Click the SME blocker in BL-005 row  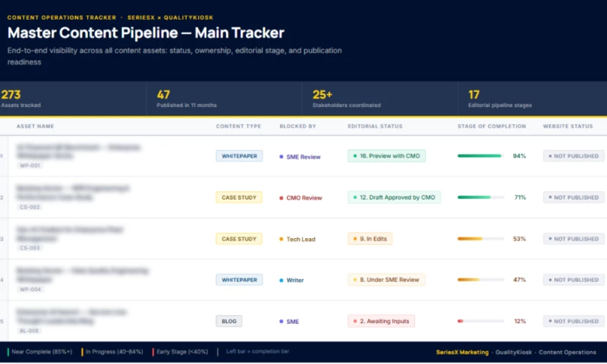click(289, 322)
